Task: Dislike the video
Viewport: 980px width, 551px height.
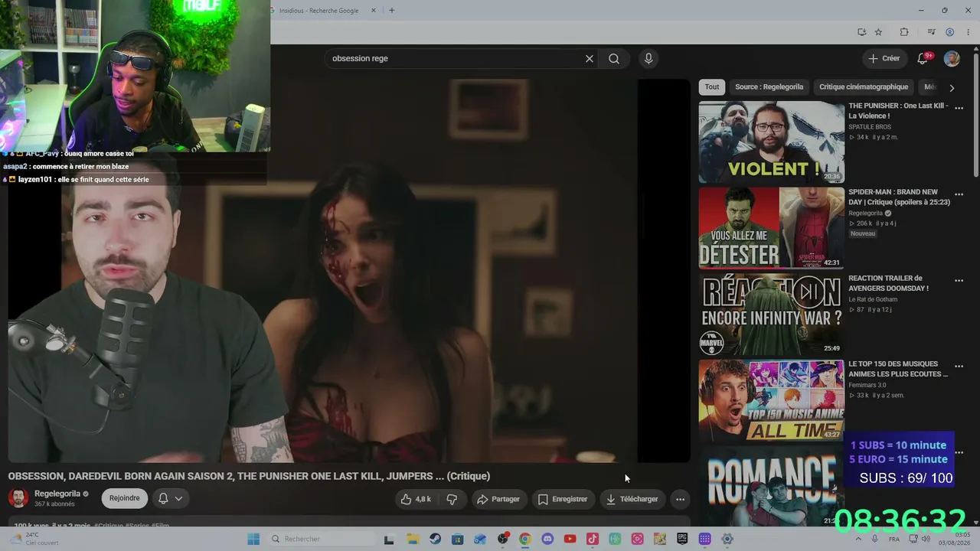Action: [452, 499]
